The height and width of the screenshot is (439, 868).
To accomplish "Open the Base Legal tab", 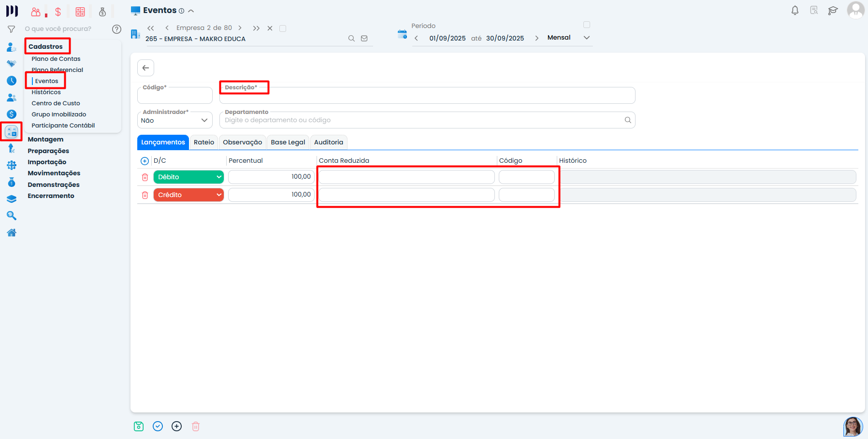I will point(288,142).
